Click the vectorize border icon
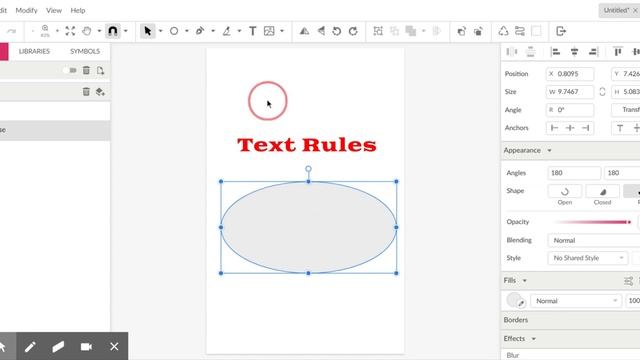The width and height of the screenshot is (640, 360). [520, 31]
